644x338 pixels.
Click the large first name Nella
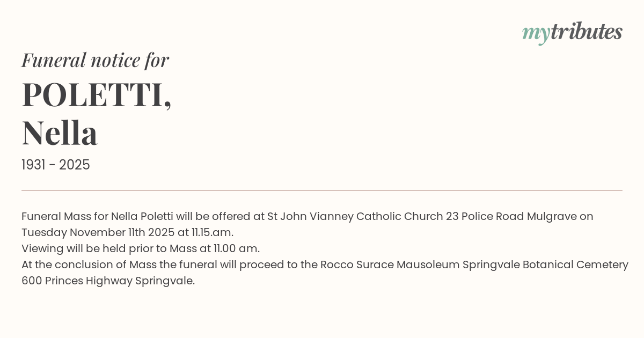[x=60, y=133]
